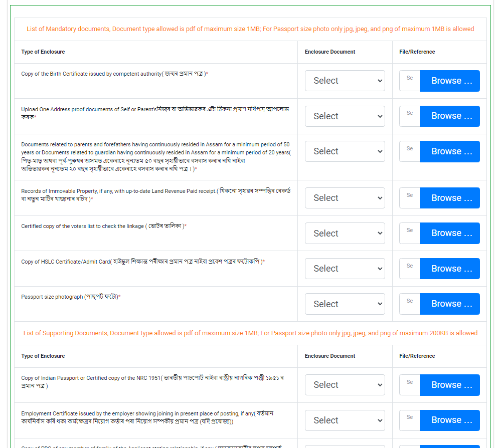Open the Employment Certificate enclosure dropdown
Viewport: 503px width, 448px height.
345,420
